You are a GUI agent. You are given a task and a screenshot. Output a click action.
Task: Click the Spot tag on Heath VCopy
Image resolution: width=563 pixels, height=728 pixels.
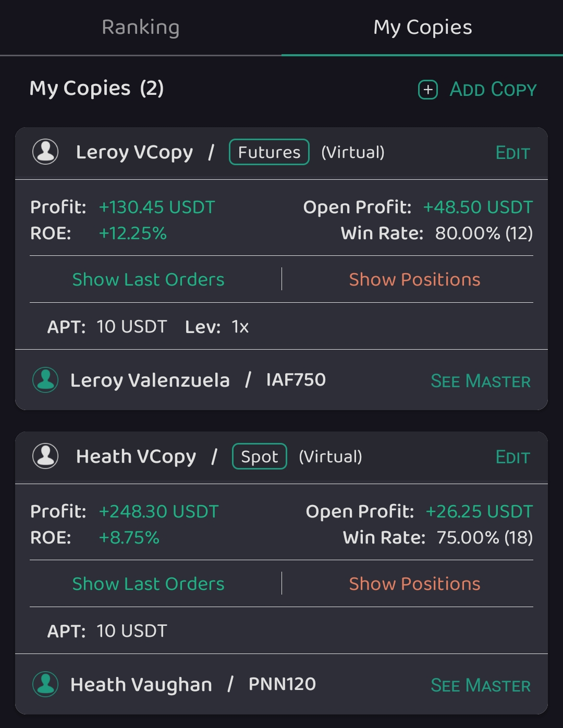click(x=259, y=456)
